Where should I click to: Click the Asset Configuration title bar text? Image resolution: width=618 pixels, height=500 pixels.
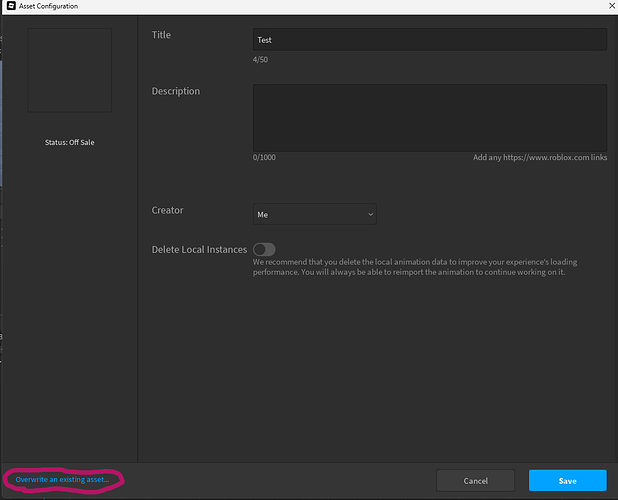[x=49, y=6]
